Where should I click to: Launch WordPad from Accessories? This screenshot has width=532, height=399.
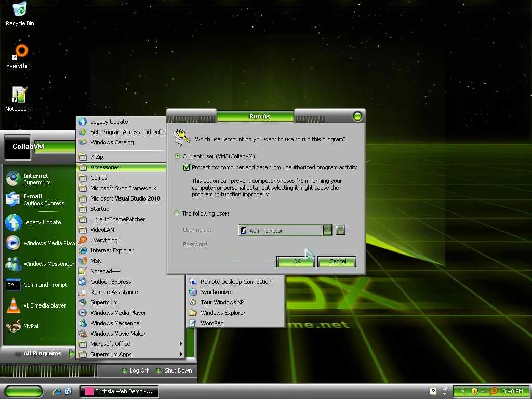coord(236,323)
